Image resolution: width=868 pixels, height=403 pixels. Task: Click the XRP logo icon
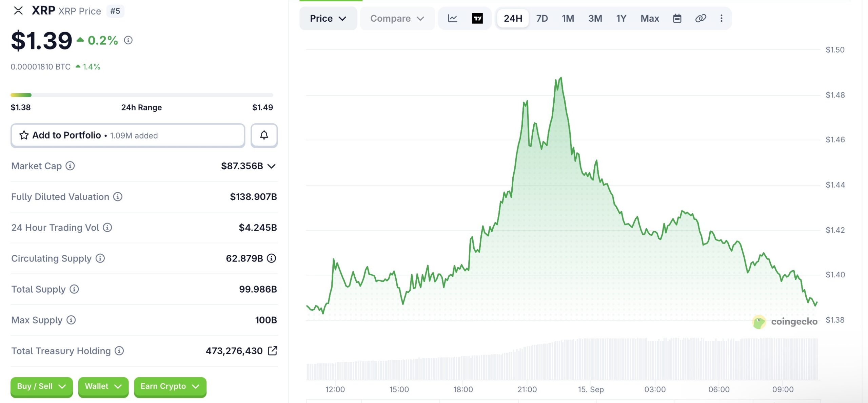pyautogui.click(x=18, y=11)
